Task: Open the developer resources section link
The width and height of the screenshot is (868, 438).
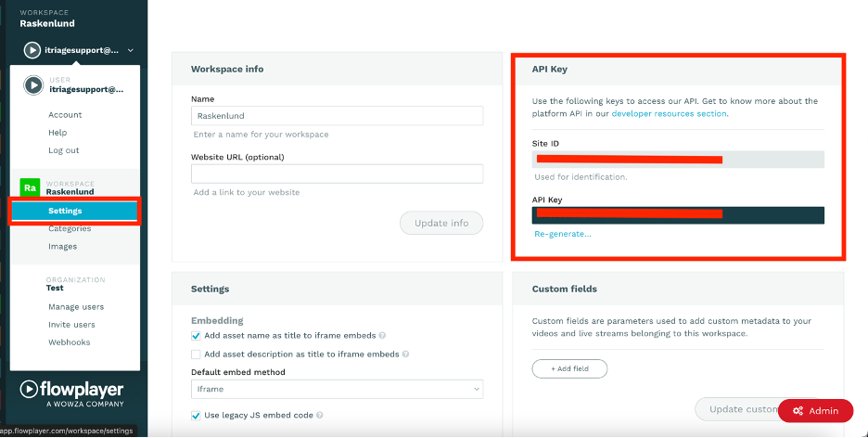Action: tap(669, 113)
